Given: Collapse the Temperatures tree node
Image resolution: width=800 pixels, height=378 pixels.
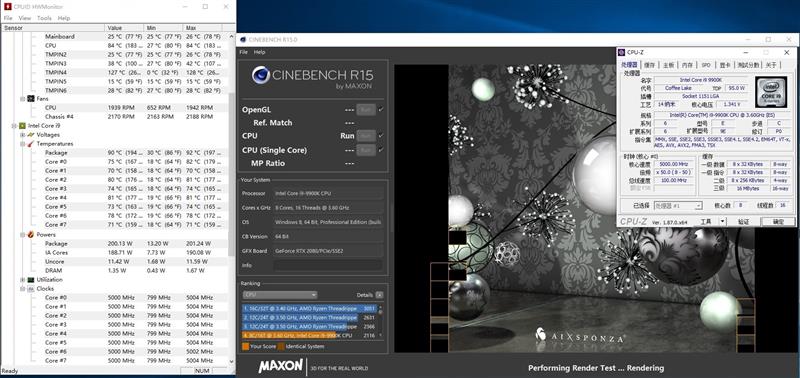Looking at the screenshot, I should tap(22, 144).
